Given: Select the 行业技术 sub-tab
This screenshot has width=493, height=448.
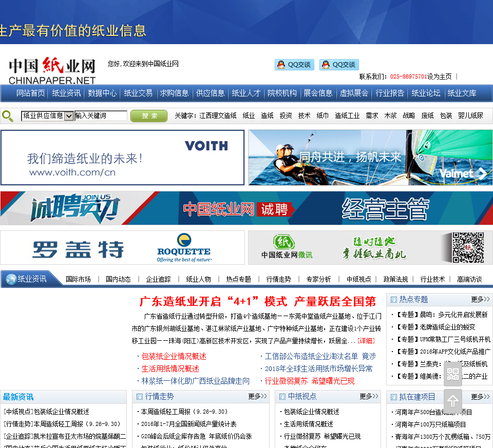Looking at the screenshot, I should coord(432,279).
